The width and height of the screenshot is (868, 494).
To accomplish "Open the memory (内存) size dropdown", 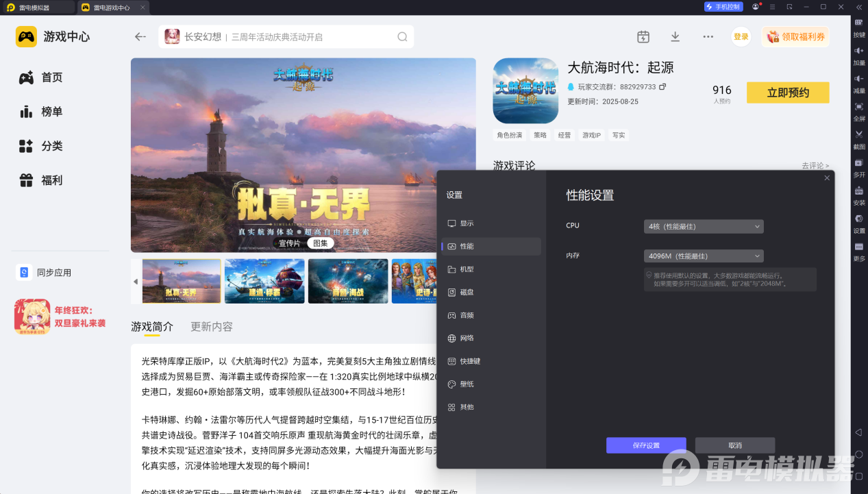I will point(704,256).
